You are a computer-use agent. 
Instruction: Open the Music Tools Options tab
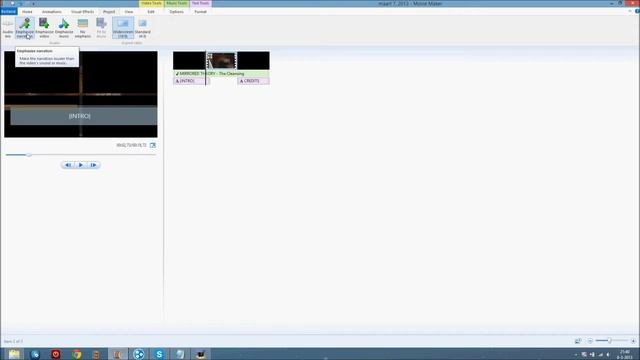pyautogui.click(x=176, y=12)
